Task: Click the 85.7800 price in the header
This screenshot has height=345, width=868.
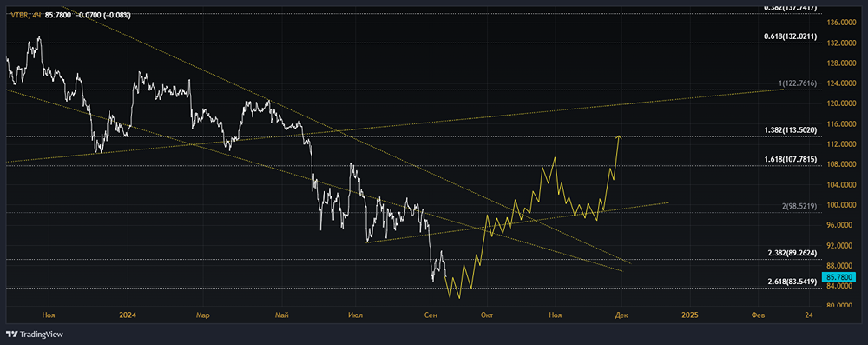Action: (x=57, y=15)
